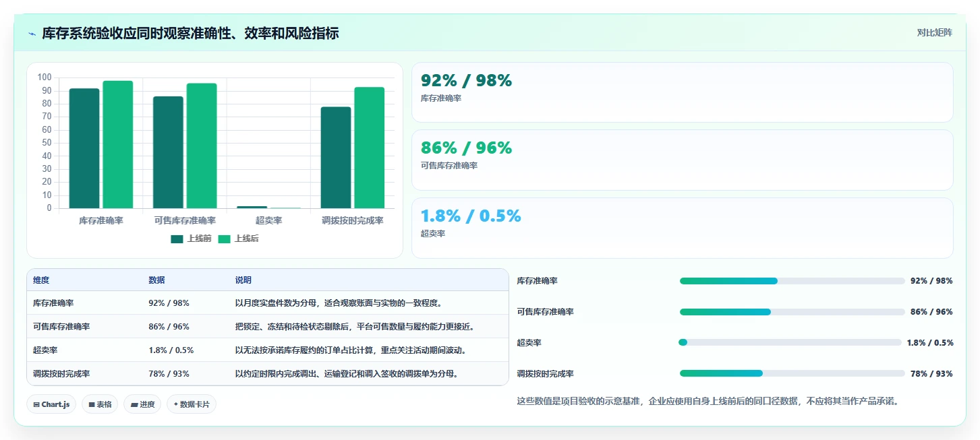The width and height of the screenshot is (980, 440).
Task: Toggle the 上线后 legend color box
Action: [x=225, y=239]
